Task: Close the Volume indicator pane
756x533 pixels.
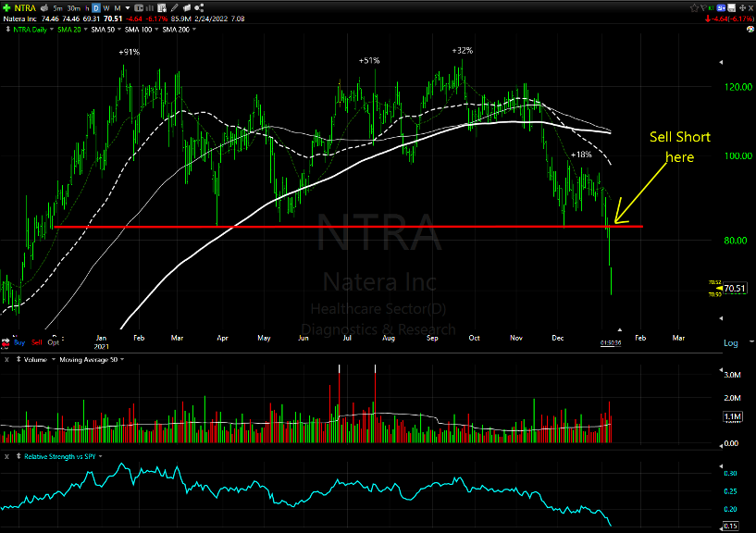Action: (6, 360)
